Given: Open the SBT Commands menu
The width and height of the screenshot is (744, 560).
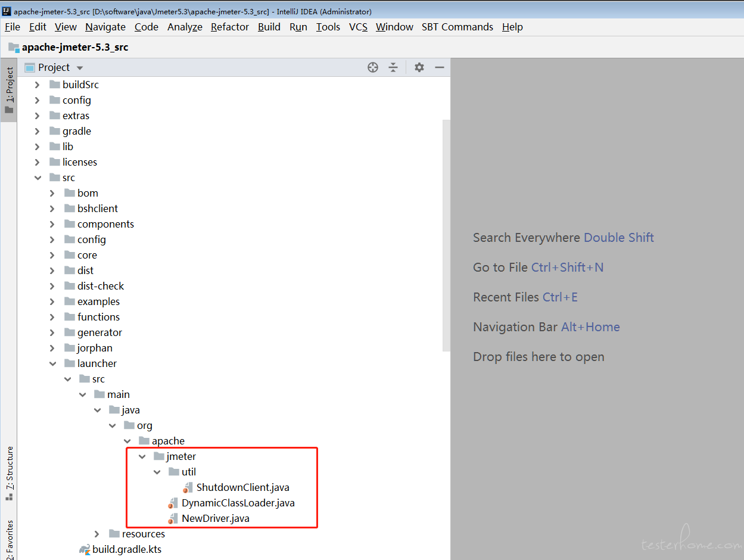Looking at the screenshot, I should tap(457, 27).
